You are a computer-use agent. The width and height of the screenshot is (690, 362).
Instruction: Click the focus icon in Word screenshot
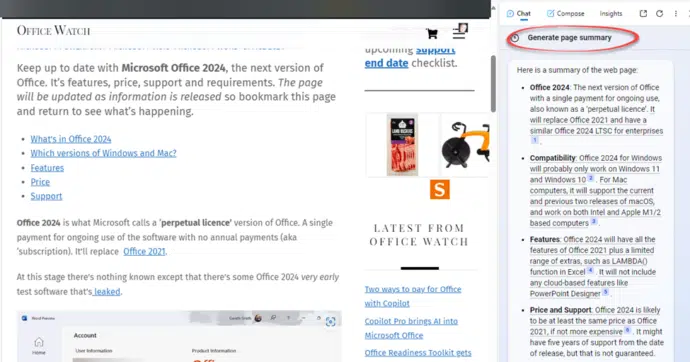click(330, 322)
